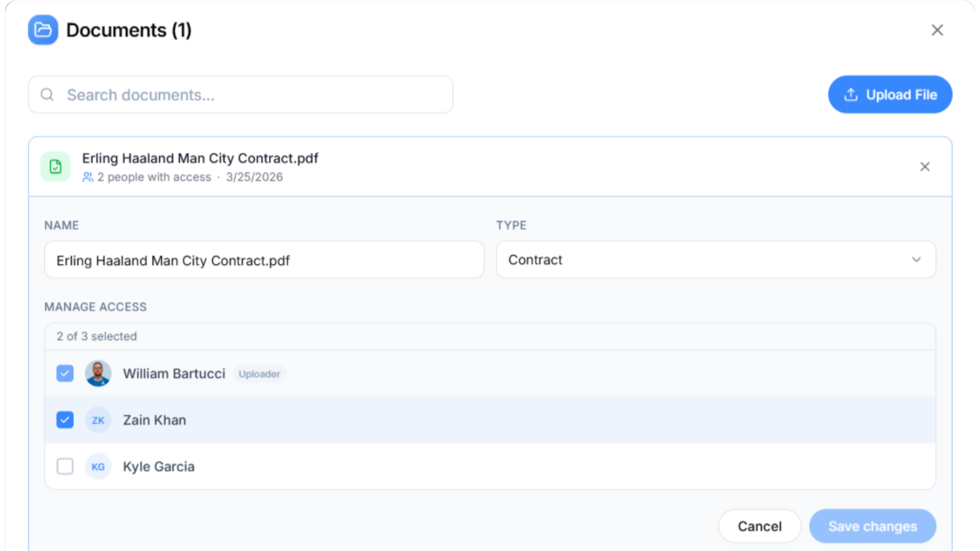This screenshot has width=980, height=551.
Task: Click the Save changes button
Action: [x=872, y=526]
